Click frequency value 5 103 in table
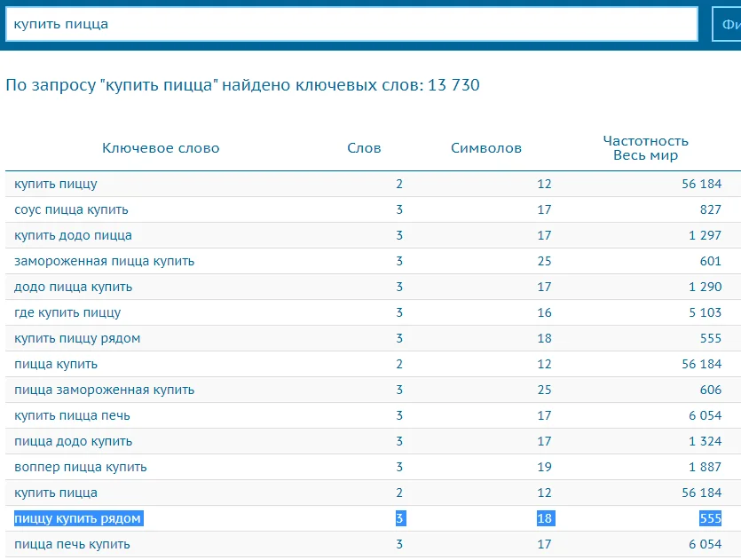The width and height of the screenshot is (741, 560). (705, 312)
